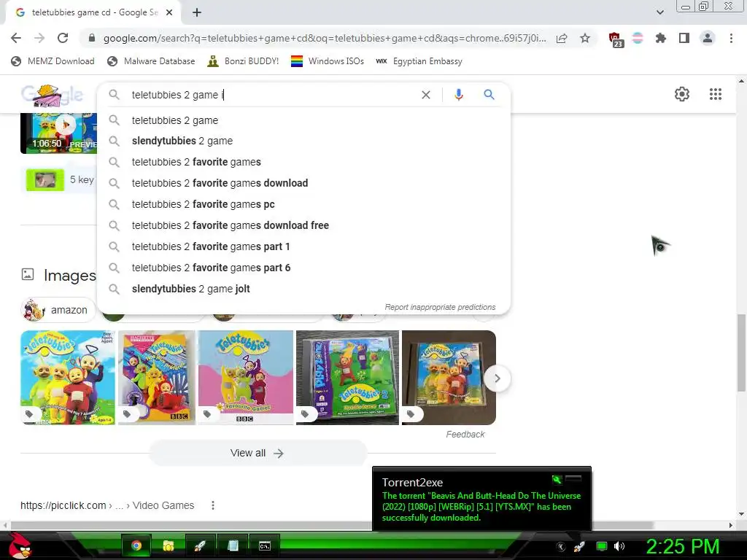The image size is (747, 560).
Task: Open the Bonzi BUDDY! bookmark
Action: click(x=243, y=61)
